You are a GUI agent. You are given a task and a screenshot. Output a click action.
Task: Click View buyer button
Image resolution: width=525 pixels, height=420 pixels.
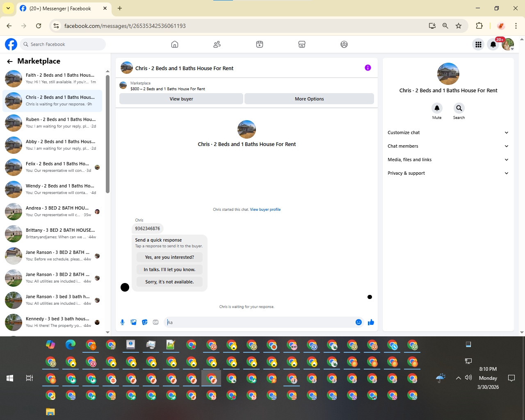[181, 99]
